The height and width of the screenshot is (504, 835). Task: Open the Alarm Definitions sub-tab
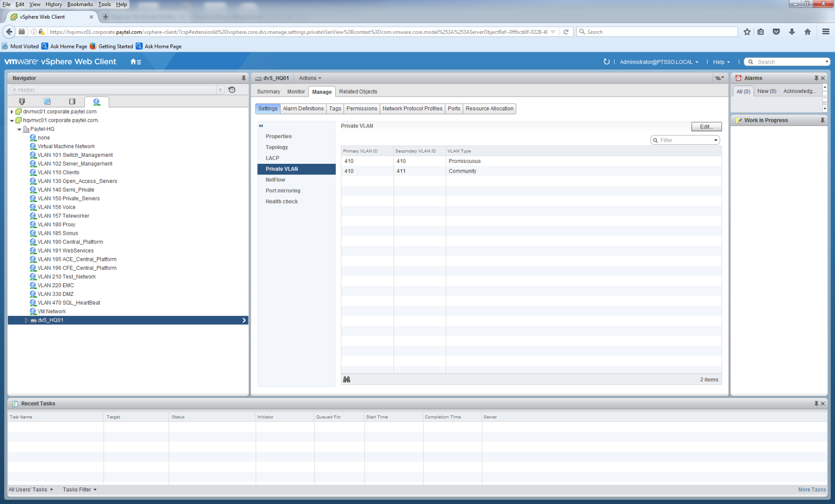(x=303, y=109)
